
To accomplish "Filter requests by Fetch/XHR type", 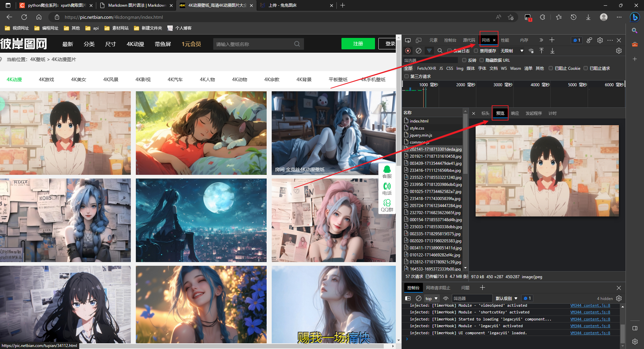I will point(427,68).
